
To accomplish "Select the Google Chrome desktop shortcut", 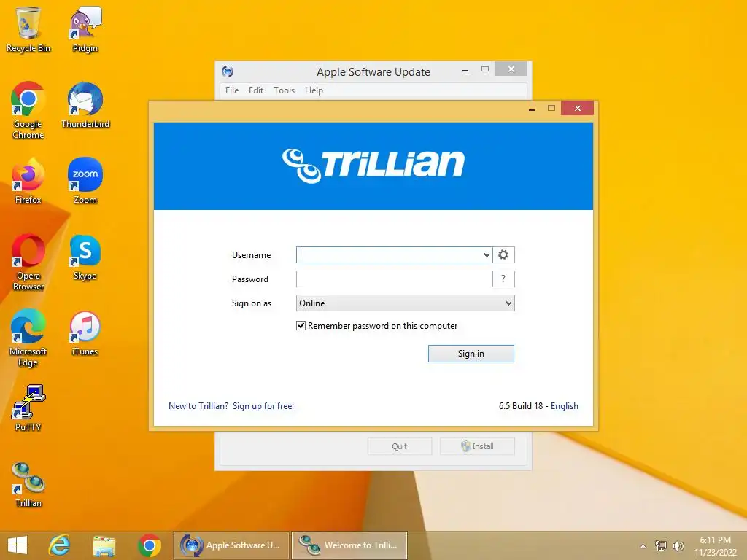I will [x=28, y=111].
